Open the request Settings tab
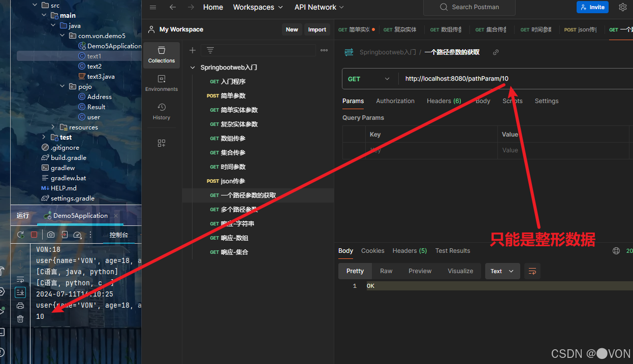The image size is (633, 364). point(547,101)
